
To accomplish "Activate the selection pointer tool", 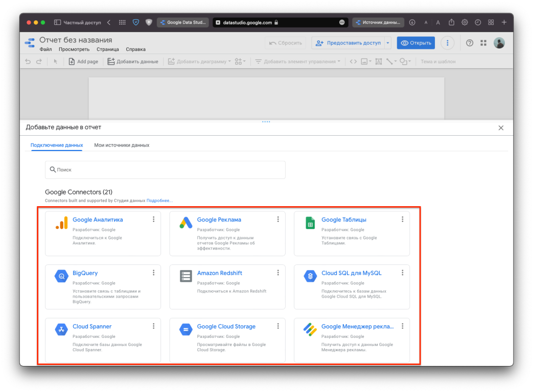I will [55, 61].
